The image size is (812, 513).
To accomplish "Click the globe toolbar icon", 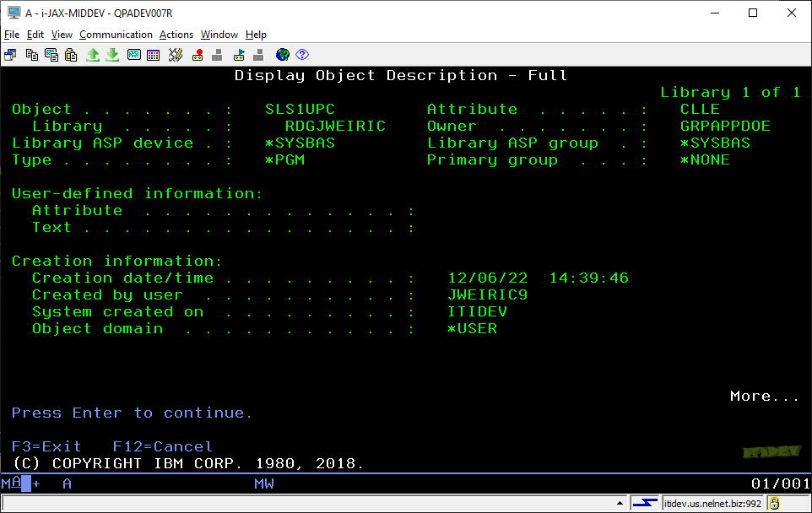I will tap(282, 54).
